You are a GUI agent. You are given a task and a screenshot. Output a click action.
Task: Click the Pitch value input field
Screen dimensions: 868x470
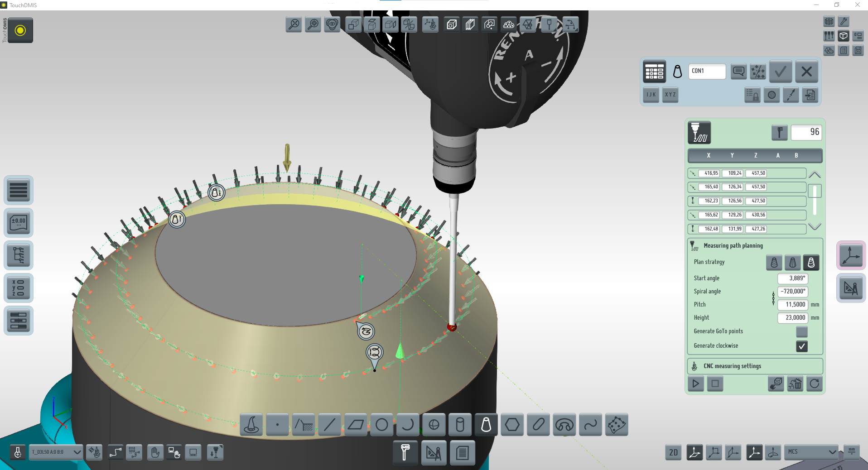[x=793, y=305]
